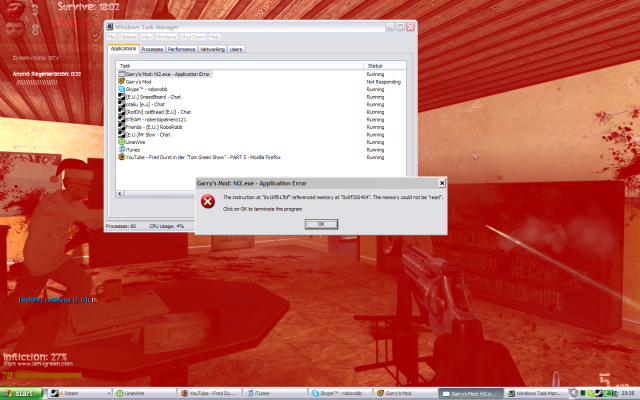Switch to the Users tab
This screenshot has height=400, width=640.
tap(237, 48)
